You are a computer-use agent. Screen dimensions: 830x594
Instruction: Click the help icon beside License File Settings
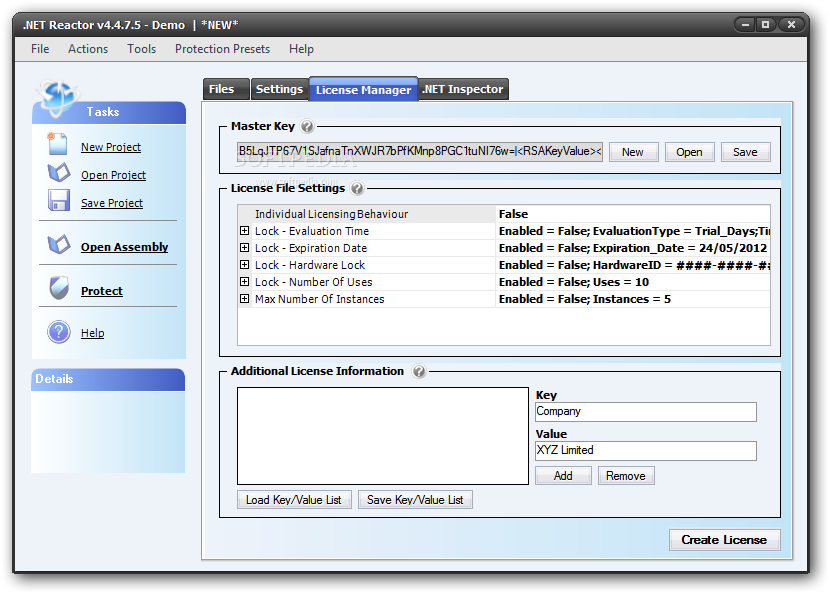point(357,188)
